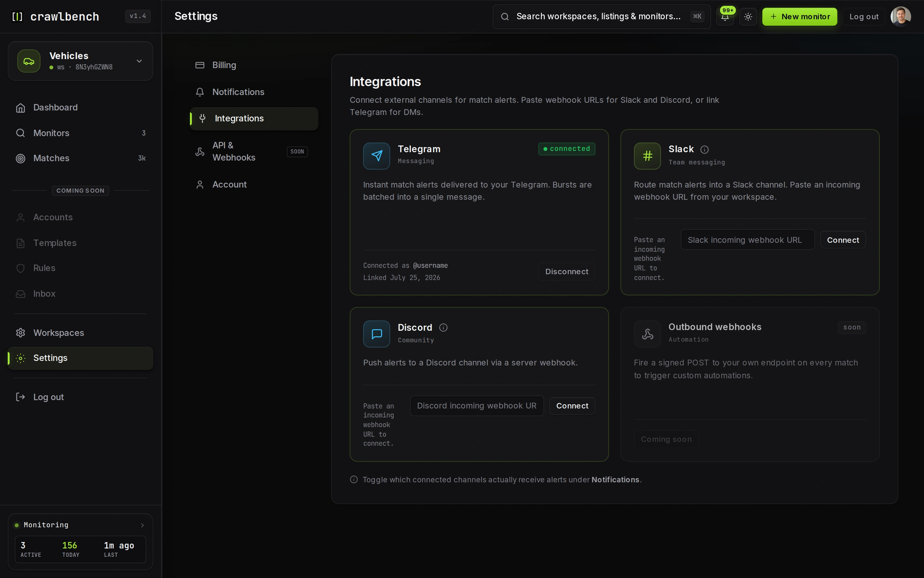
Task: Expand the Monitoring status panel chevron
Action: click(142, 525)
